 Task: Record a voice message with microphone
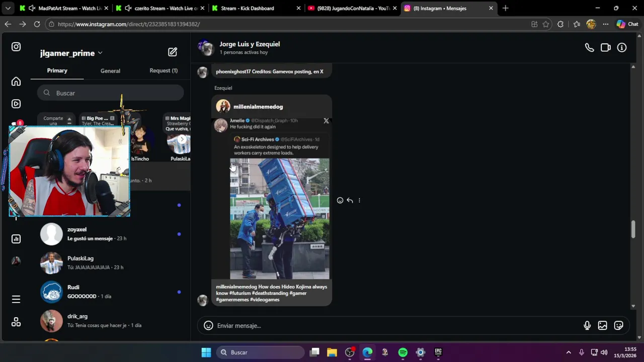click(587, 326)
